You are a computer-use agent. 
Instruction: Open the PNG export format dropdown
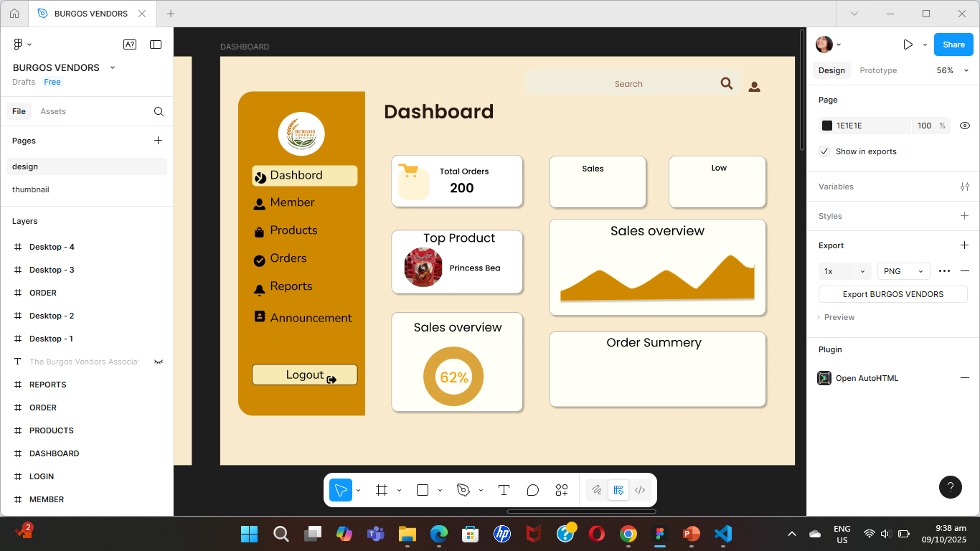903,271
